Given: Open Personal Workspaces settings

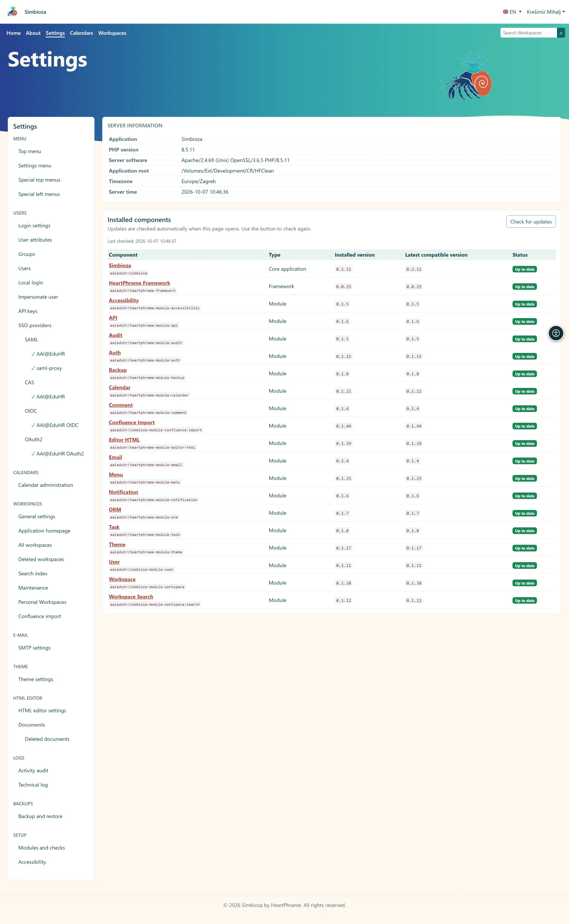Looking at the screenshot, I should point(42,602).
